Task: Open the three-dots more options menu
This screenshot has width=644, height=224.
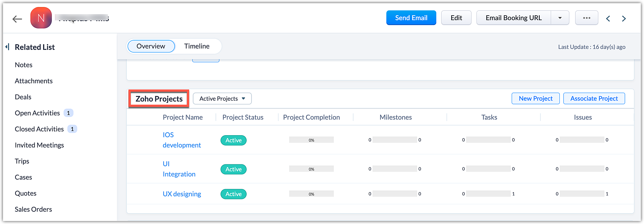Action: (x=586, y=18)
